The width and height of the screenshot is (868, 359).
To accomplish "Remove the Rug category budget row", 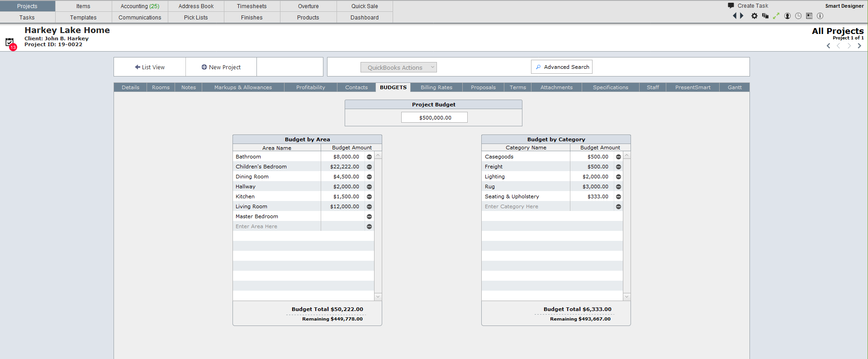I will coord(618,187).
